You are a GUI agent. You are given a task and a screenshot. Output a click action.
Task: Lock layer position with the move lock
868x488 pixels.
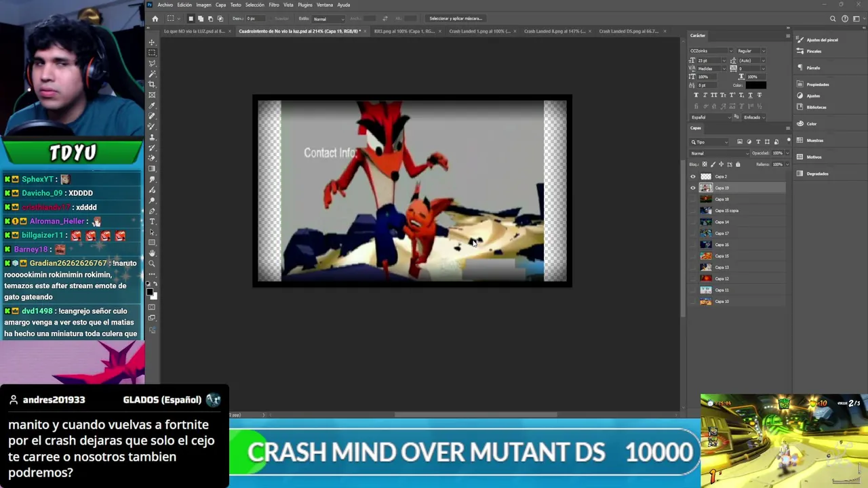(x=721, y=165)
